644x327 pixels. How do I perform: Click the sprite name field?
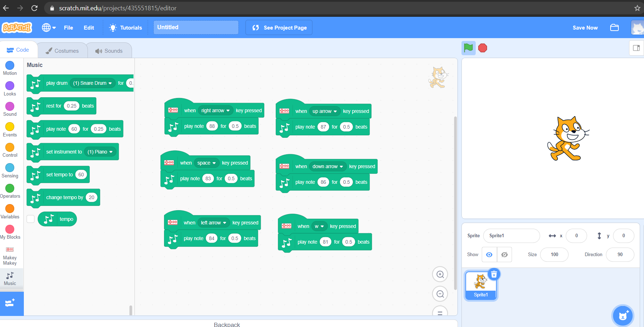tap(511, 235)
